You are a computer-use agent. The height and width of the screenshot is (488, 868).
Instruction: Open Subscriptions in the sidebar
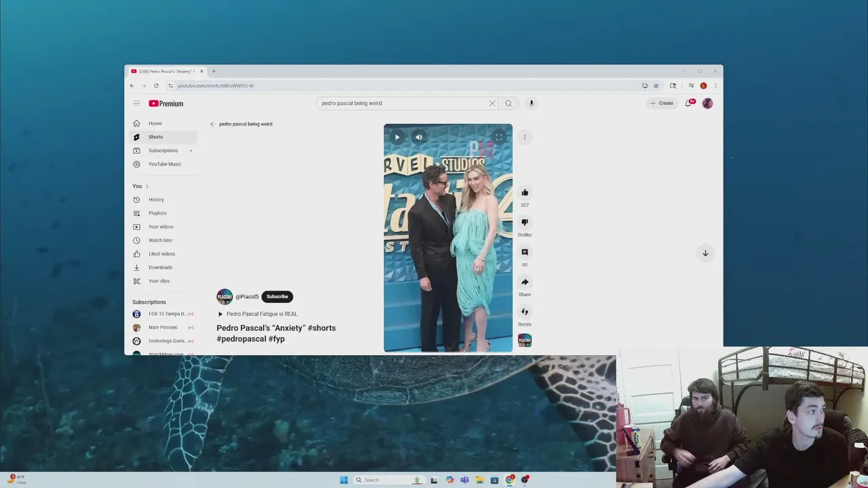pyautogui.click(x=163, y=150)
